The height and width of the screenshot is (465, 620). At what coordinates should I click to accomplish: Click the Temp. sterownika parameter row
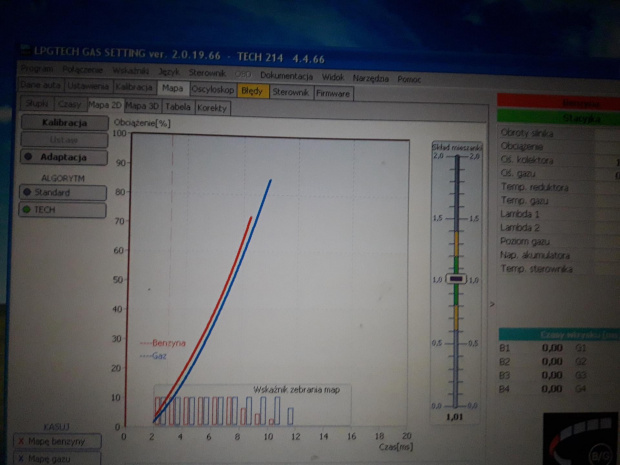[x=558, y=269]
